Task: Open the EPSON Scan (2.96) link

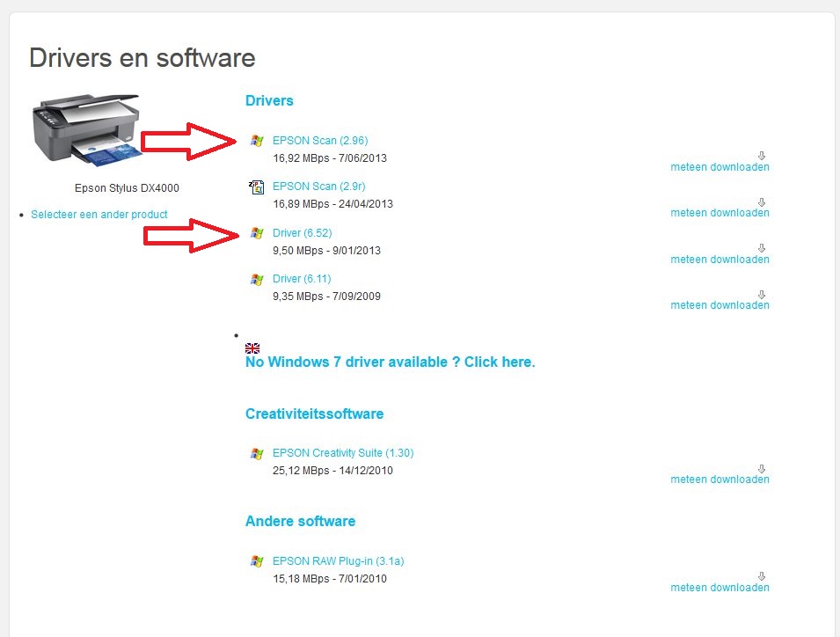Action: point(320,140)
